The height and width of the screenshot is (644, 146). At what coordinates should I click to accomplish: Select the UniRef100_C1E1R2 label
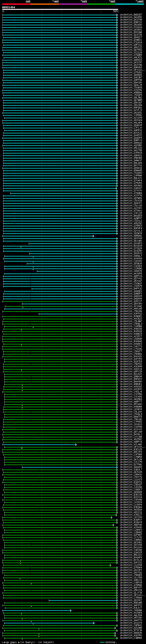[131, 261]
